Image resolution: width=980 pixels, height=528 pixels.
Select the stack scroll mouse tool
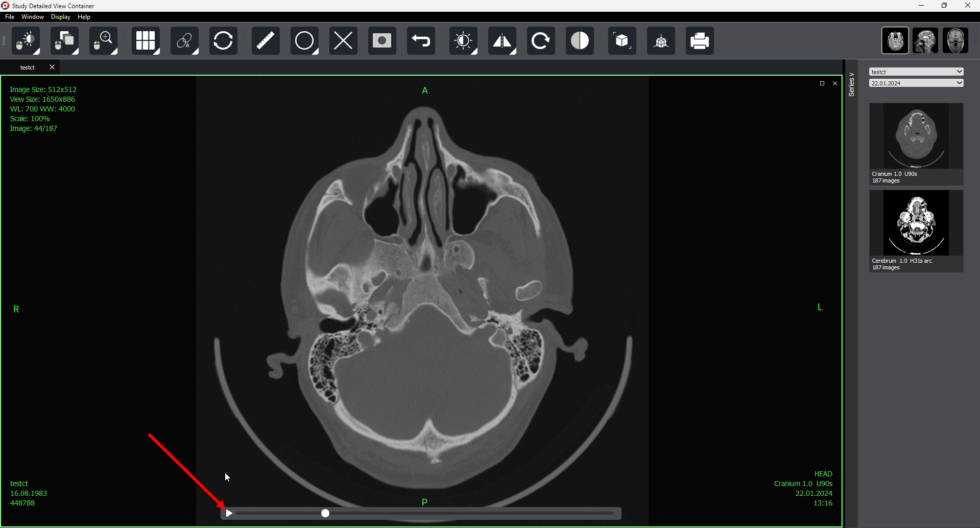coord(64,41)
